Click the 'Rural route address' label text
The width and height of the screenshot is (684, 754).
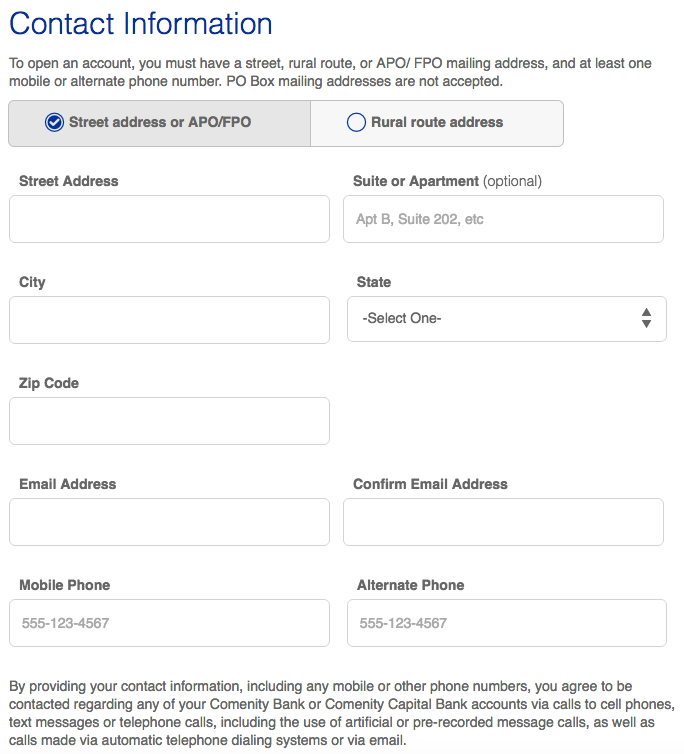(437, 122)
